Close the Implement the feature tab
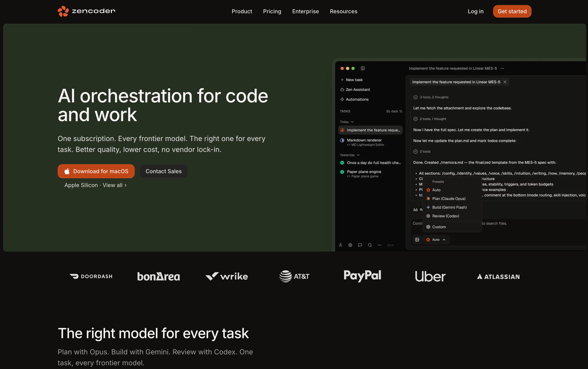 click(x=505, y=82)
